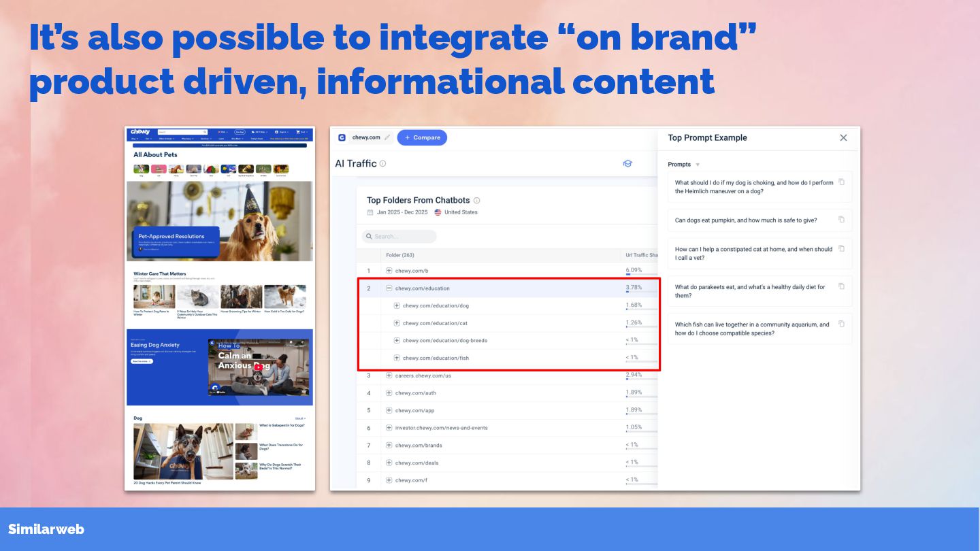Viewport: 980px width, 551px height.
Task: Copy the parakeets diet prompt
Action: (841, 286)
